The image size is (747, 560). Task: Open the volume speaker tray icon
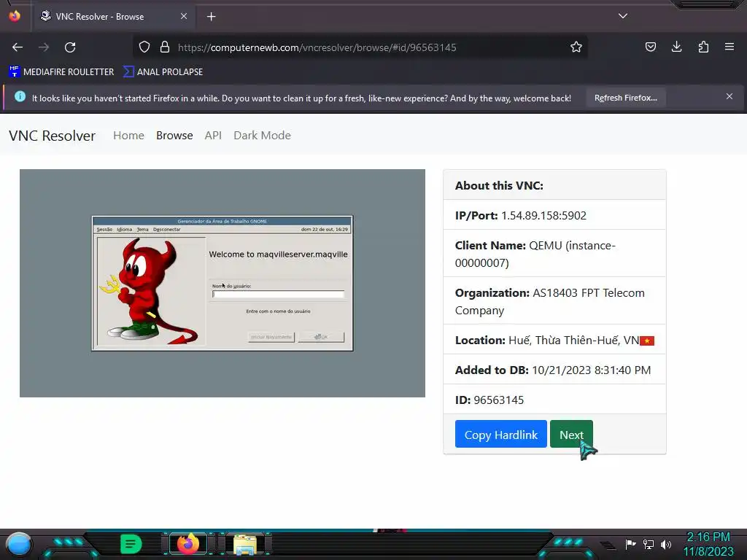coord(665,544)
